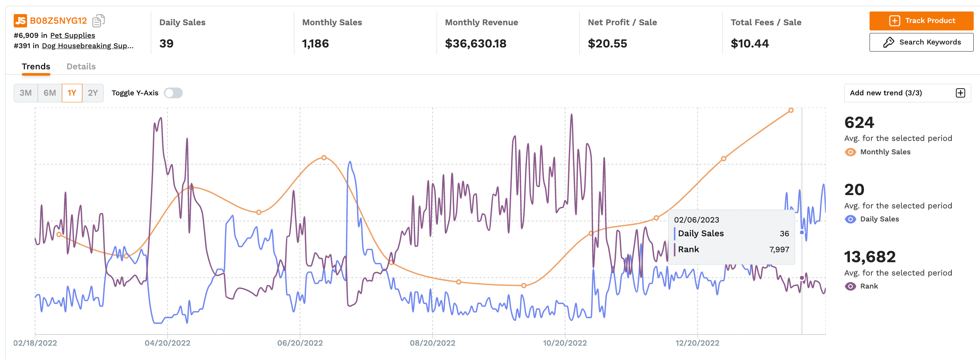This screenshot has width=980, height=359.
Task: Set chart range to 3M
Action: coord(26,93)
